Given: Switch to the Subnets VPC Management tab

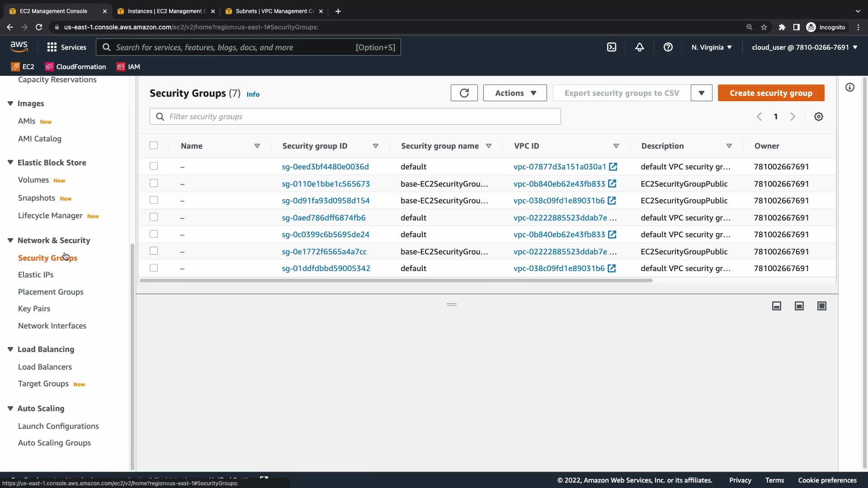Looking at the screenshot, I should (270, 11).
